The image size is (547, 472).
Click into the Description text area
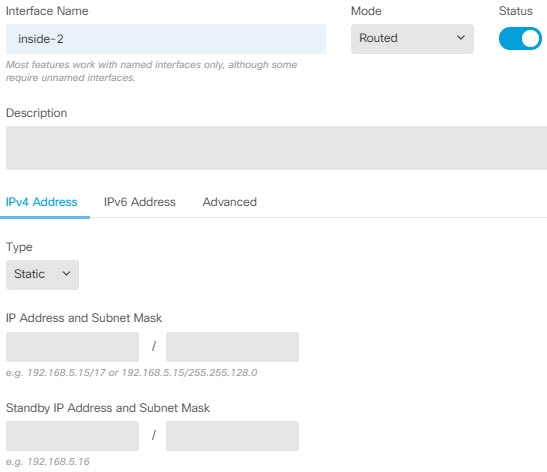pos(276,148)
